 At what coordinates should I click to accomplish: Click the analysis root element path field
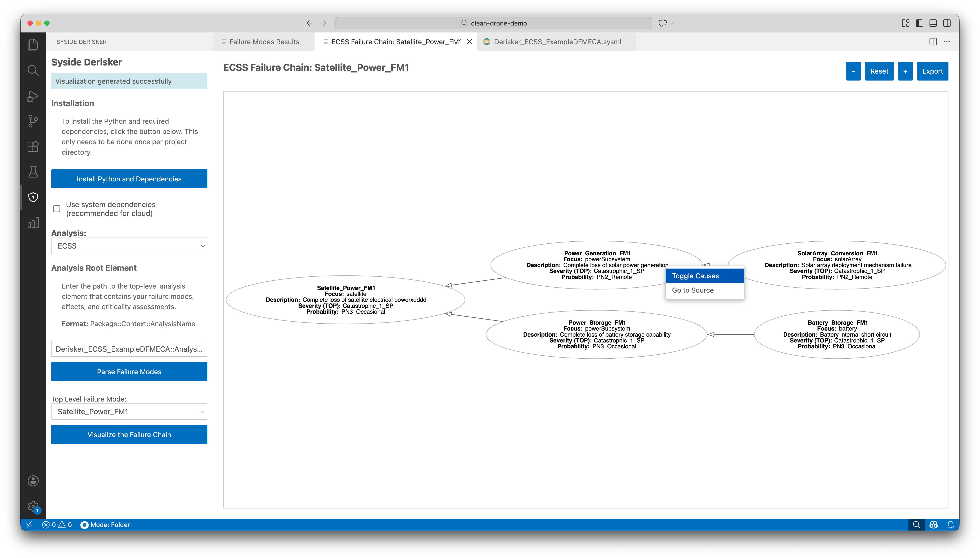[129, 349]
